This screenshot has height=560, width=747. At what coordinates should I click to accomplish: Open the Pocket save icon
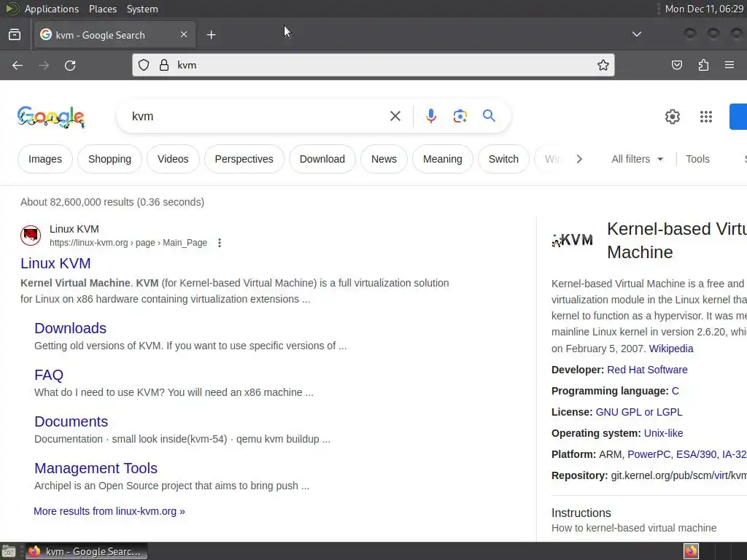pos(676,65)
